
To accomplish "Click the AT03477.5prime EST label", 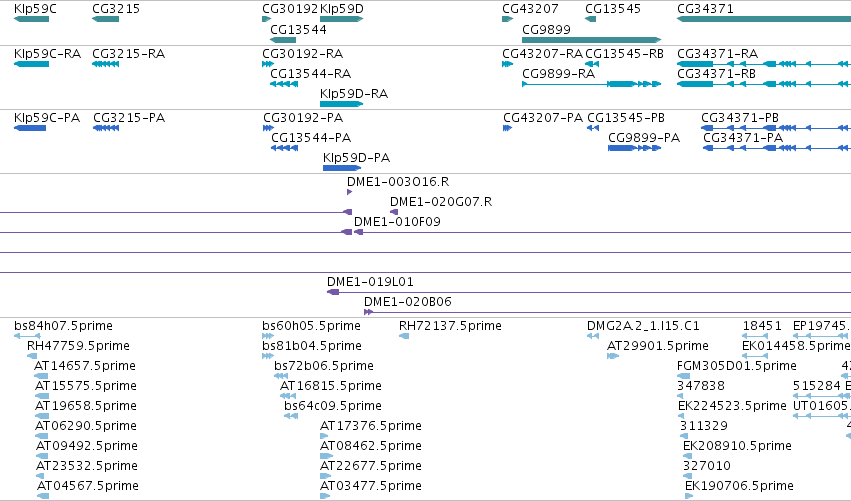I will [x=371, y=486].
